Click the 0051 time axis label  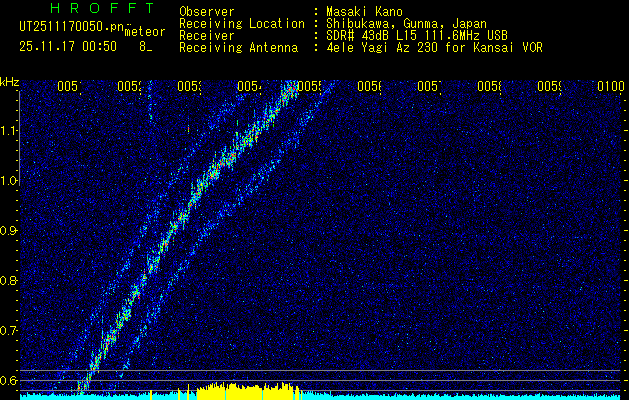click(70, 86)
